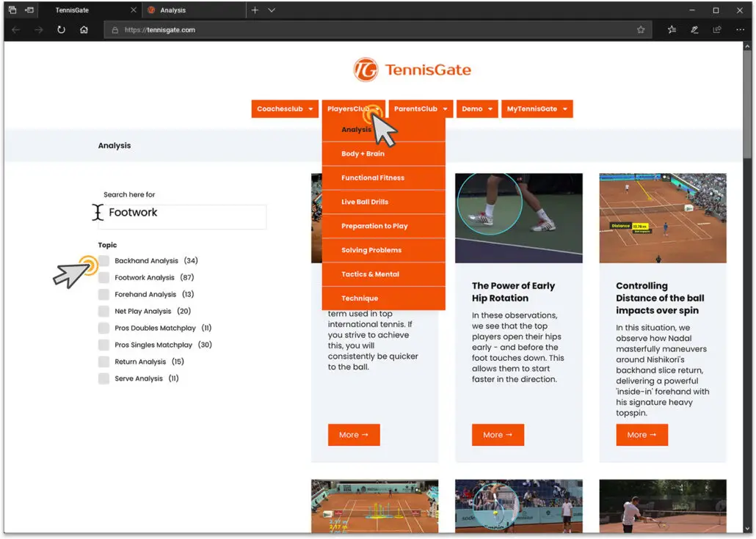This screenshot has height=539, width=756.
Task: Bookmark this page via the star icon
Action: (x=640, y=29)
